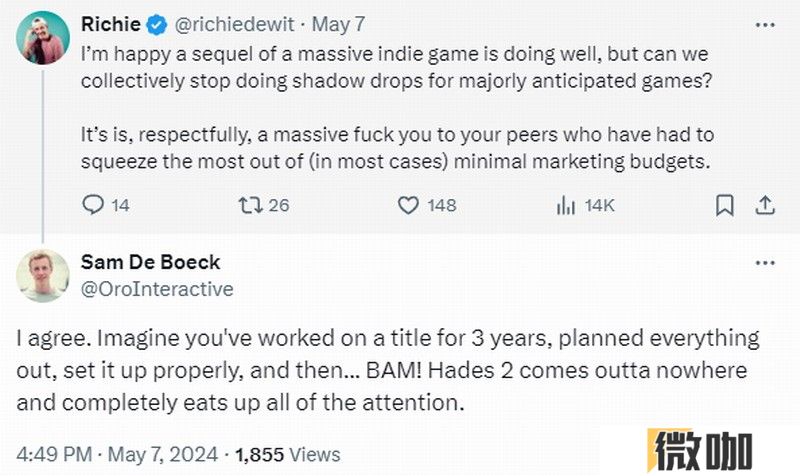Open Richie's profile picture
This screenshot has width=800, height=476.
43,38
